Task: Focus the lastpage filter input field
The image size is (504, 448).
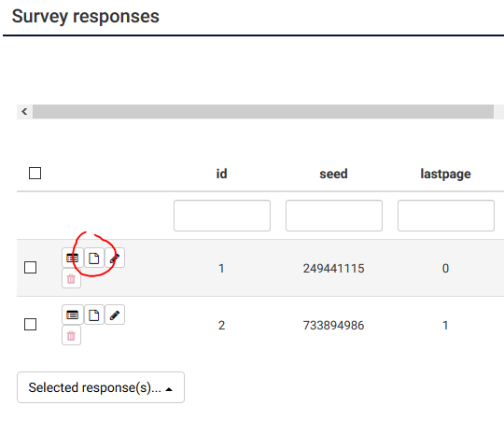Action: pos(446,216)
